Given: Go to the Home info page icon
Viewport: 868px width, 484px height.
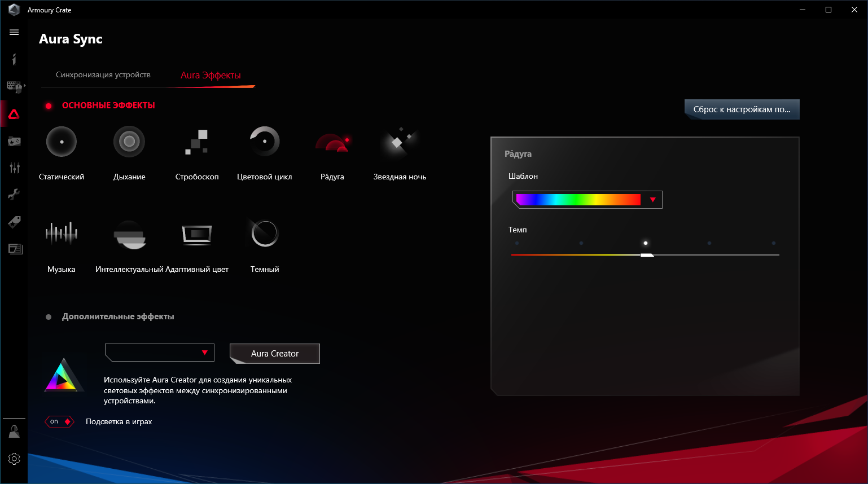Looking at the screenshot, I should tap(14, 59).
